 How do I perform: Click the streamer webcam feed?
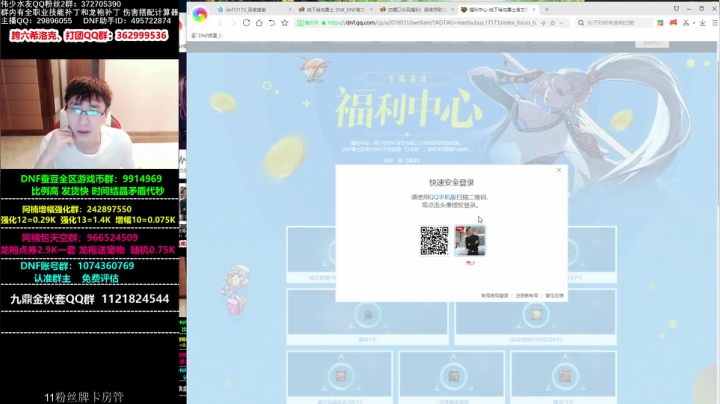(90, 113)
